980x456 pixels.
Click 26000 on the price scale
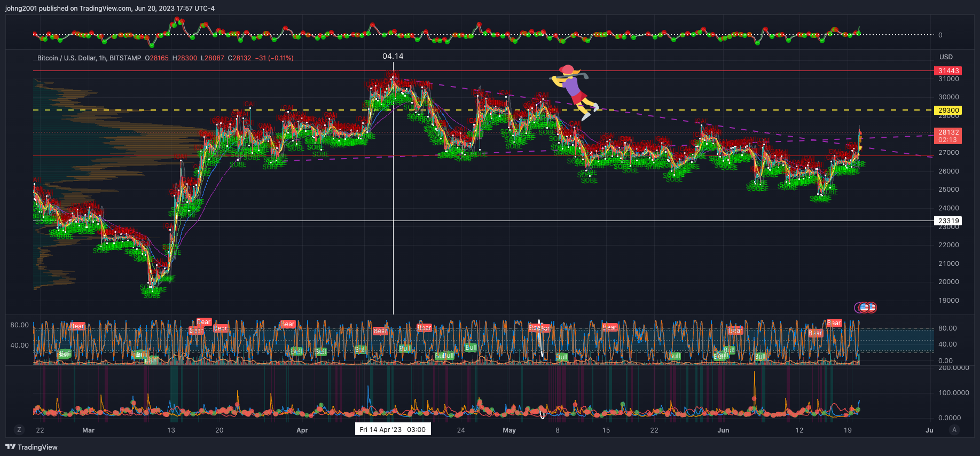tap(948, 171)
